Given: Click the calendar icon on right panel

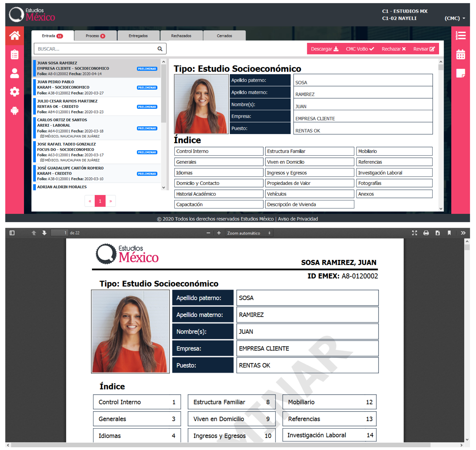Looking at the screenshot, I should [x=461, y=54].
